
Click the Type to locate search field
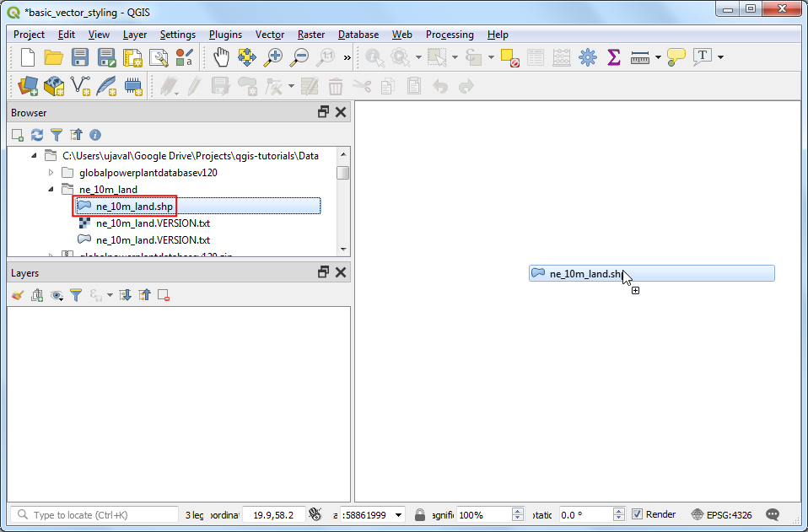click(94, 514)
